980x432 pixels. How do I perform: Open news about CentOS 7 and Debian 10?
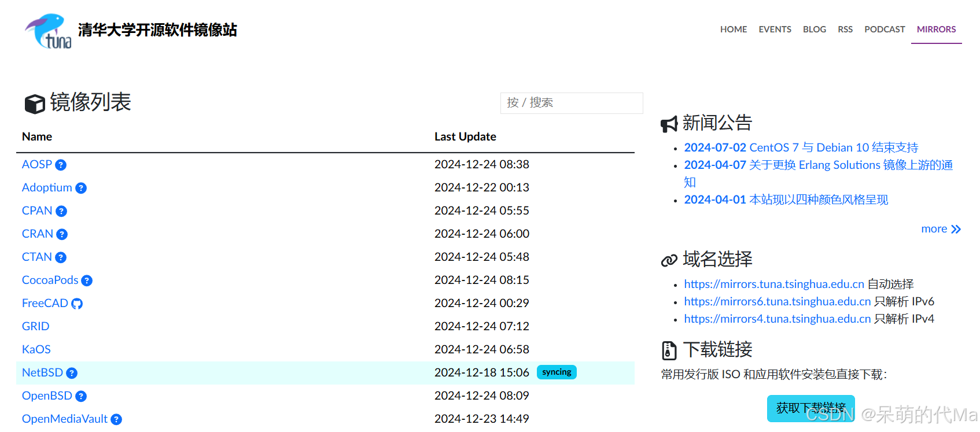[801, 147]
